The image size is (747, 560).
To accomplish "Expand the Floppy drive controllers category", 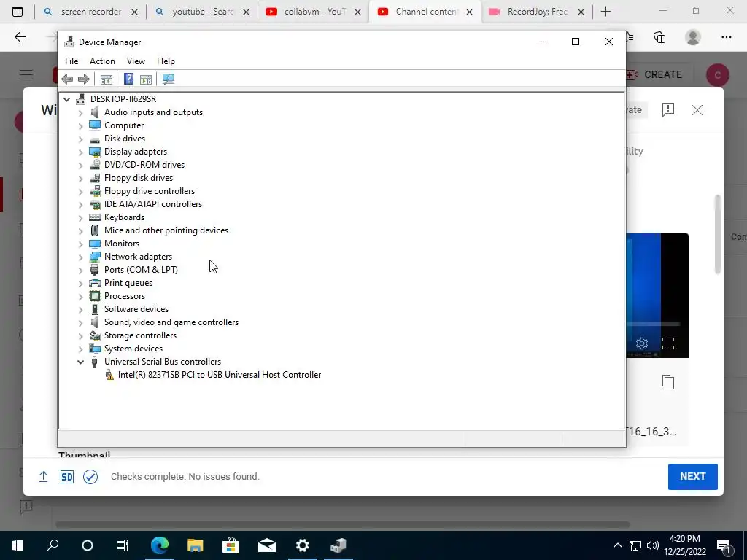I will click(x=80, y=192).
